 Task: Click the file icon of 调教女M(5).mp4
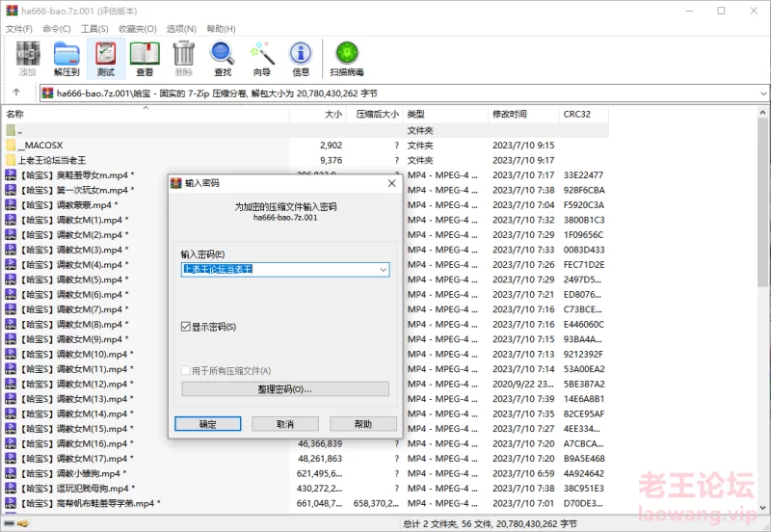pyautogui.click(x=11, y=279)
